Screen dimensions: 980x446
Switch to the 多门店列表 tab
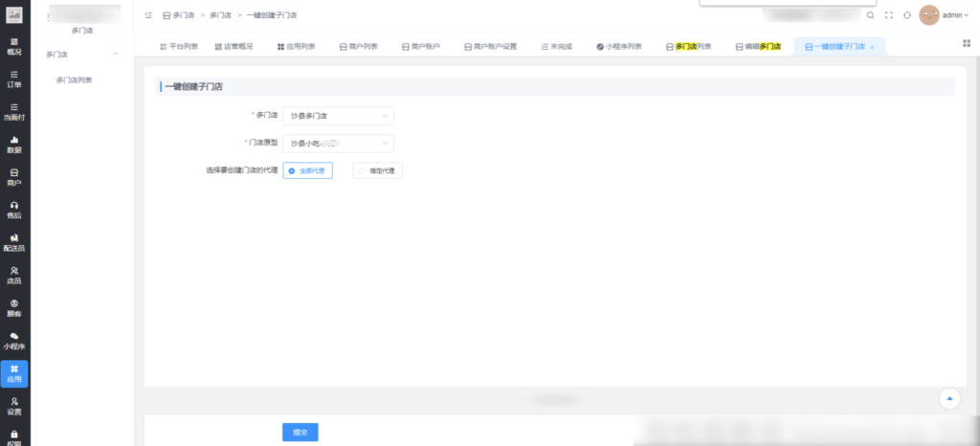point(689,46)
